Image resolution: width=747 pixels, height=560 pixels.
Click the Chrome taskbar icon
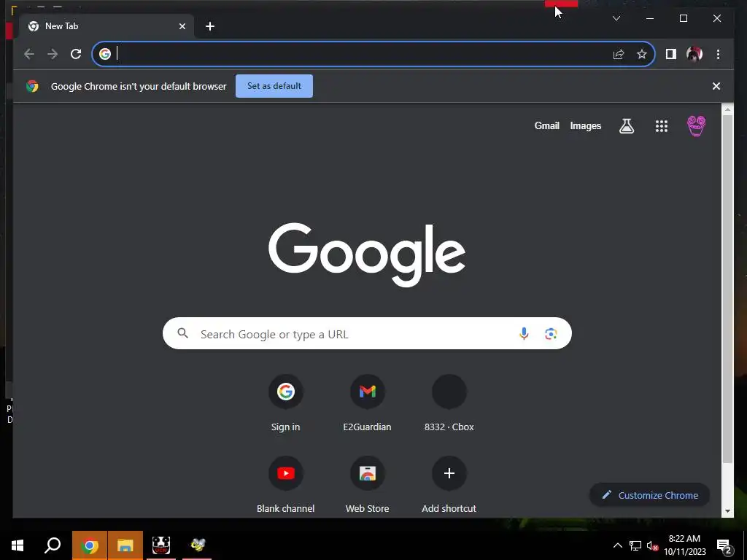click(x=90, y=545)
